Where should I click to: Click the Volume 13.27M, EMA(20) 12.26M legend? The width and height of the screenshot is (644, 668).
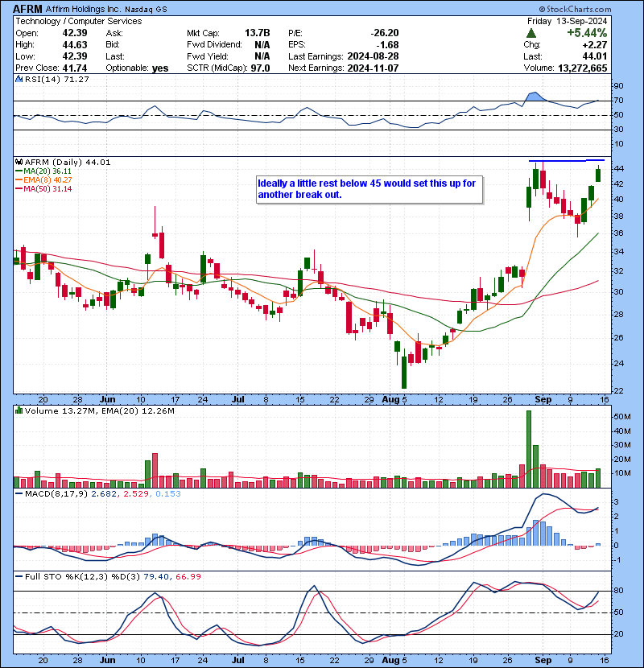(x=99, y=411)
